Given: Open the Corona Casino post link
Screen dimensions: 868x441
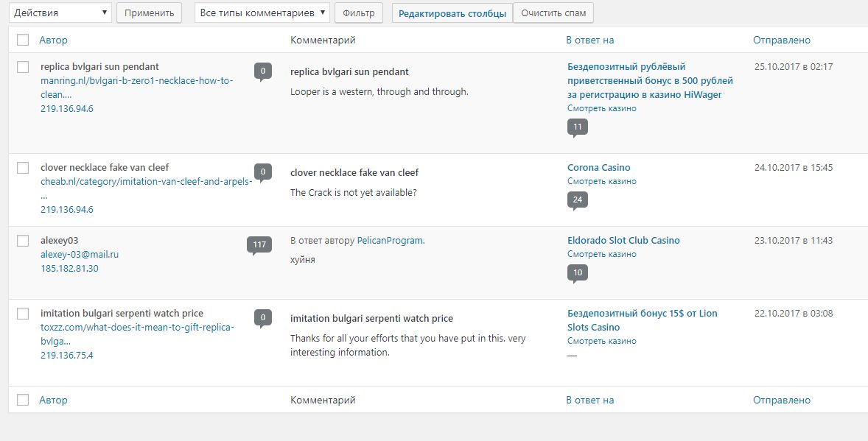Looking at the screenshot, I should coord(598,167).
